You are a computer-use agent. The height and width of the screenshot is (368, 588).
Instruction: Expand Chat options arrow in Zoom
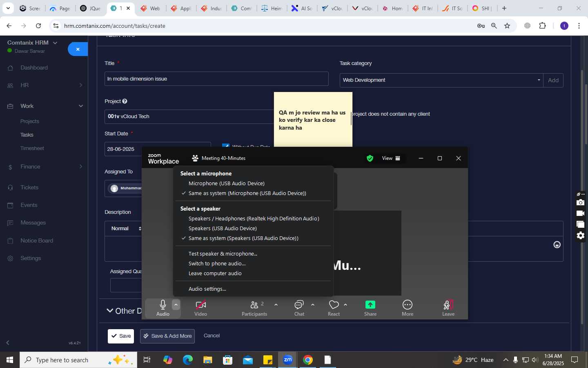tap(313, 305)
